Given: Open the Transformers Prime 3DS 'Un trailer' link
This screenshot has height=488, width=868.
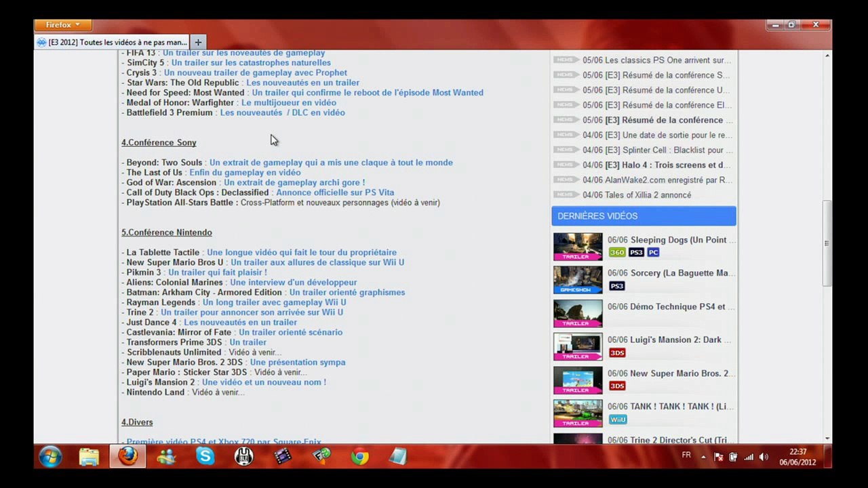Looking at the screenshot, I should (248, 342).
